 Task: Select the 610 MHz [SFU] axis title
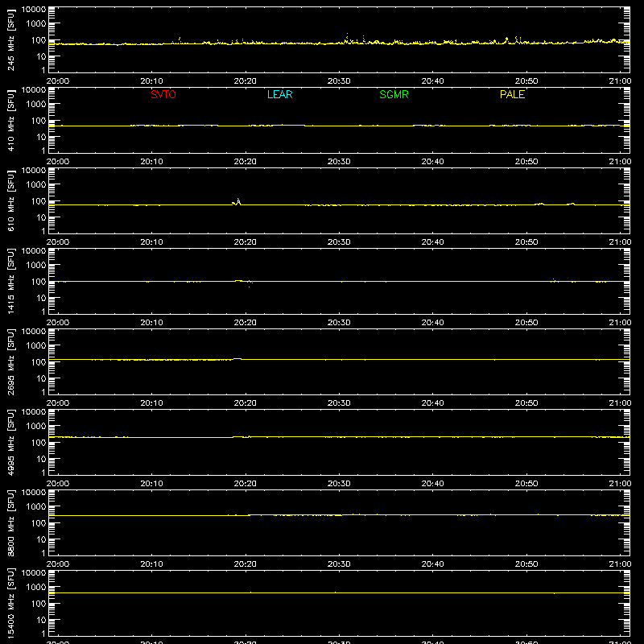(10, 200)
